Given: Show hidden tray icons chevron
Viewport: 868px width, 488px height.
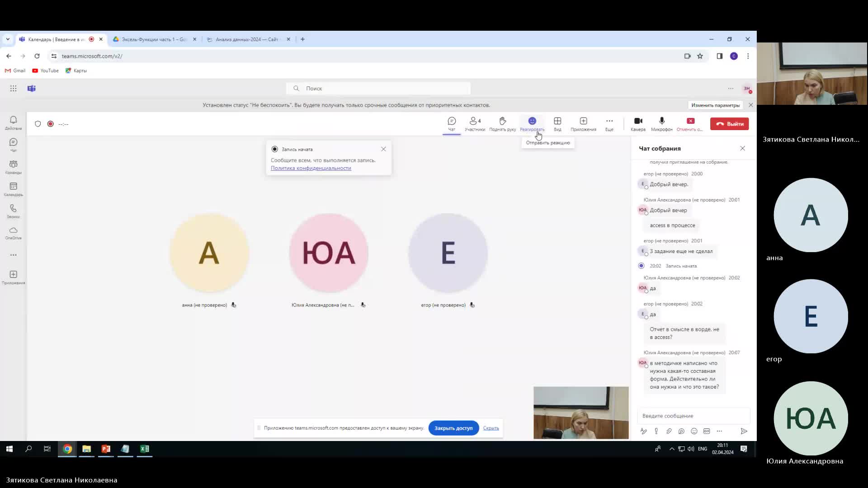Looking at the screenshot, I should (x=672, y=449).
